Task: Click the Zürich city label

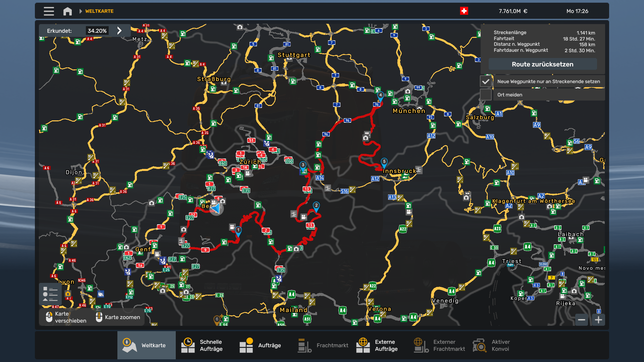Action: click(250, 162)
